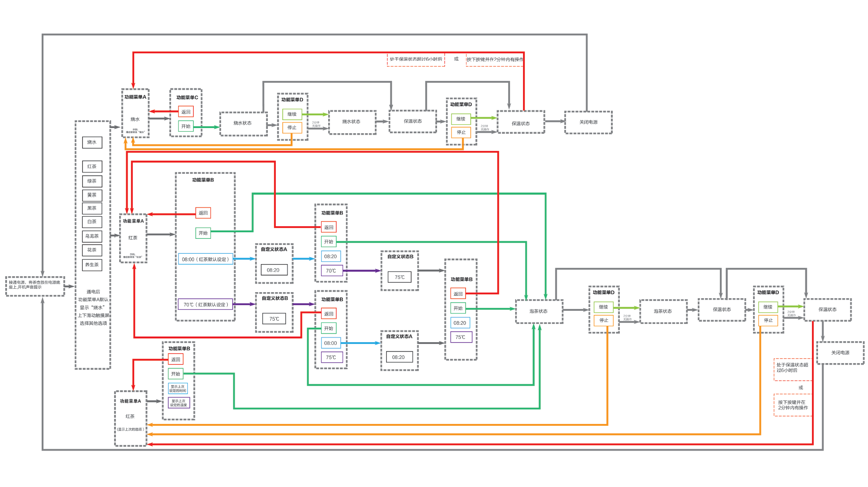Click 红茶 option in the tea list
Screen dimensions: 868x487
pos(92,166)
